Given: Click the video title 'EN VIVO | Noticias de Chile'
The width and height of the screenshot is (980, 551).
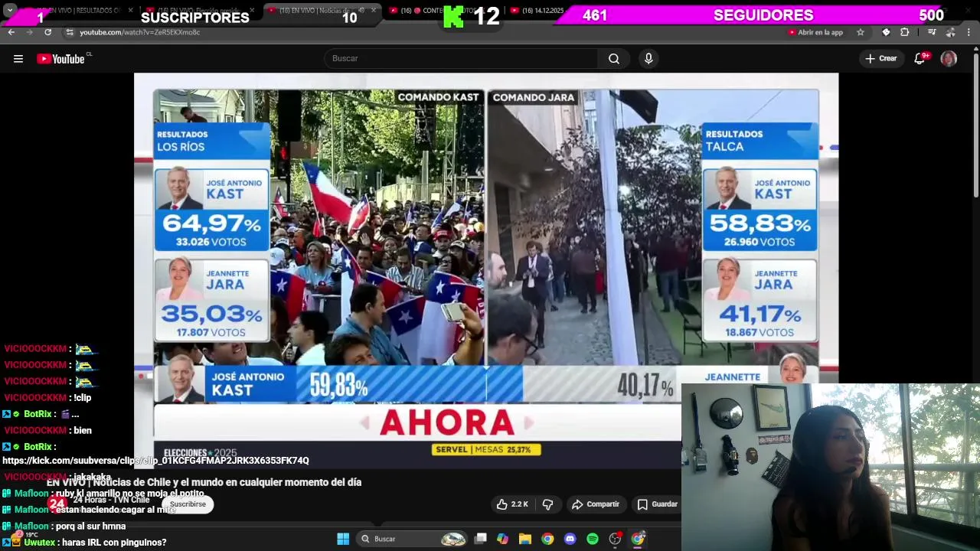Looking at the screenshot, I should coord(204,482).
